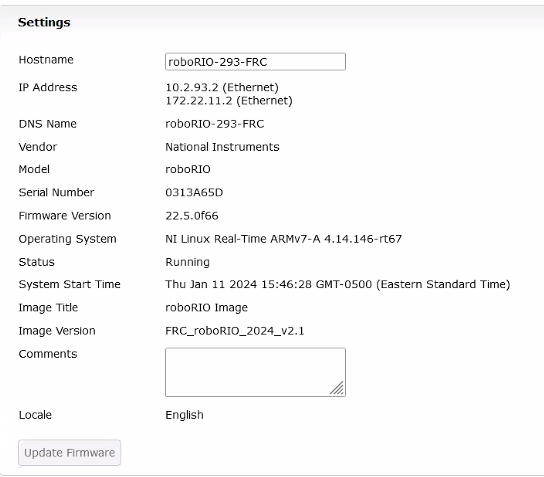This screenshot has height=477, width=544.
Task: Click the DNS Name value roboRIO-293-FRC
Action: 215,124
